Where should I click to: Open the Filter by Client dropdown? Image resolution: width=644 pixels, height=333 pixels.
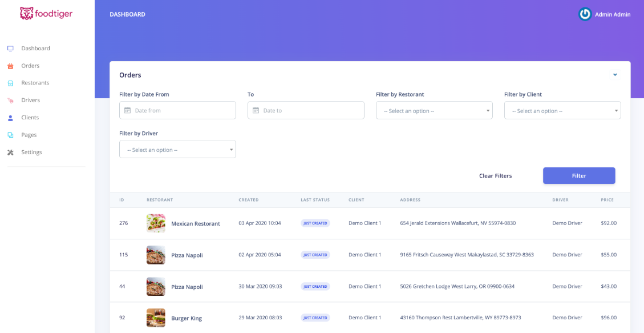point(562,111)
